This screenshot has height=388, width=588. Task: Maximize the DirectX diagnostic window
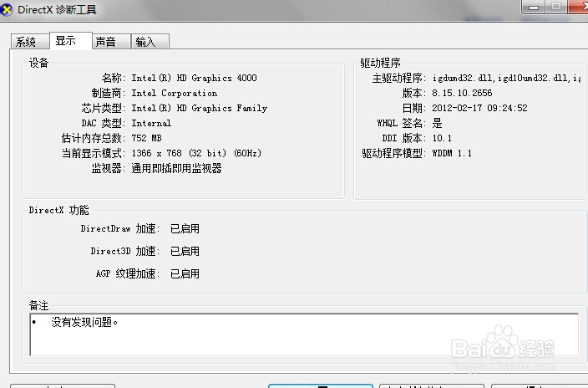pyautogui.click(x=556, y=7)
